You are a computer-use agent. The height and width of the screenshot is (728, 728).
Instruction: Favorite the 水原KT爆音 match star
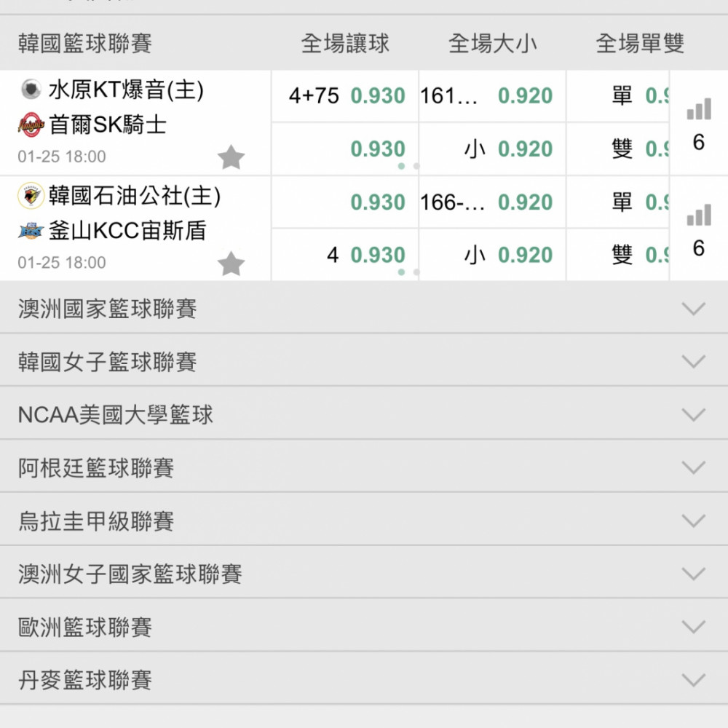click(x=232, y=157)
